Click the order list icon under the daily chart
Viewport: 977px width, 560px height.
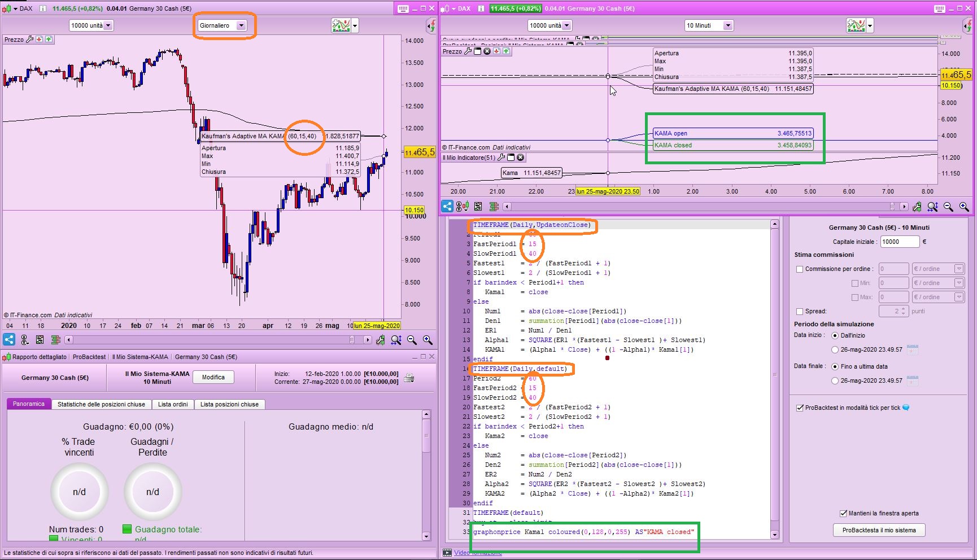(40, 340)
